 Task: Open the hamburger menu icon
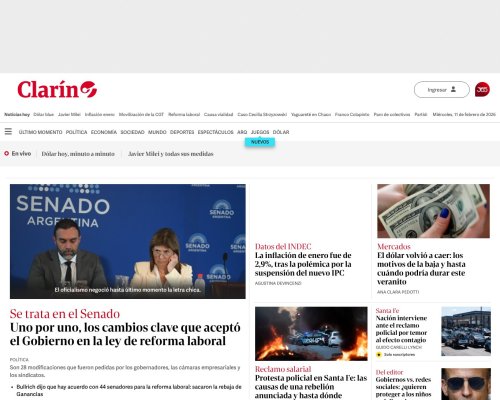click(8, 132)
